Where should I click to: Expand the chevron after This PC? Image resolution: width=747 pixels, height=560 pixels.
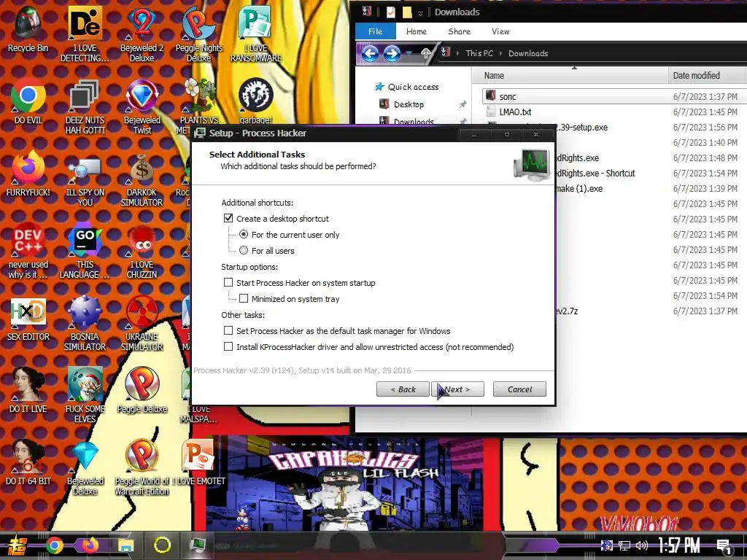[500, 53]
